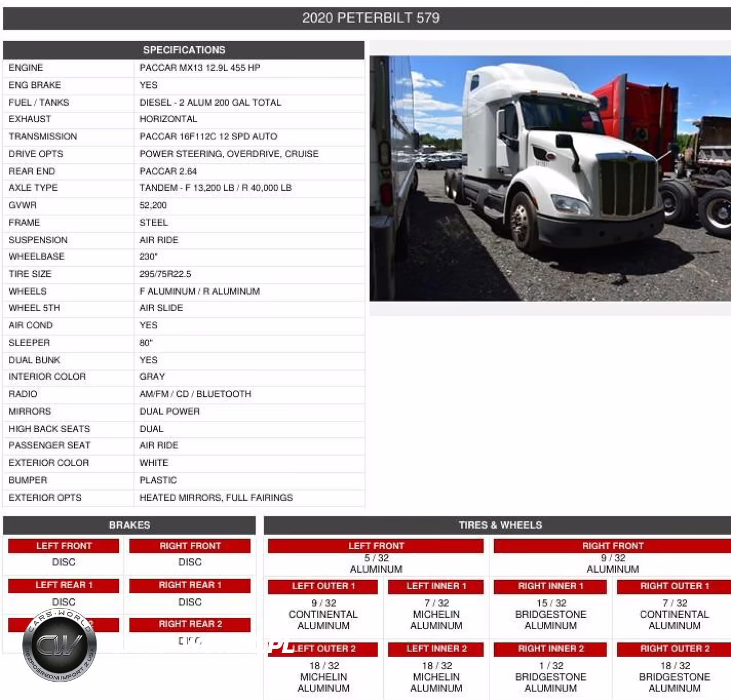Select tread depth '1 / 32'
The width and height of the screenshot is (731, 700).
551,666
